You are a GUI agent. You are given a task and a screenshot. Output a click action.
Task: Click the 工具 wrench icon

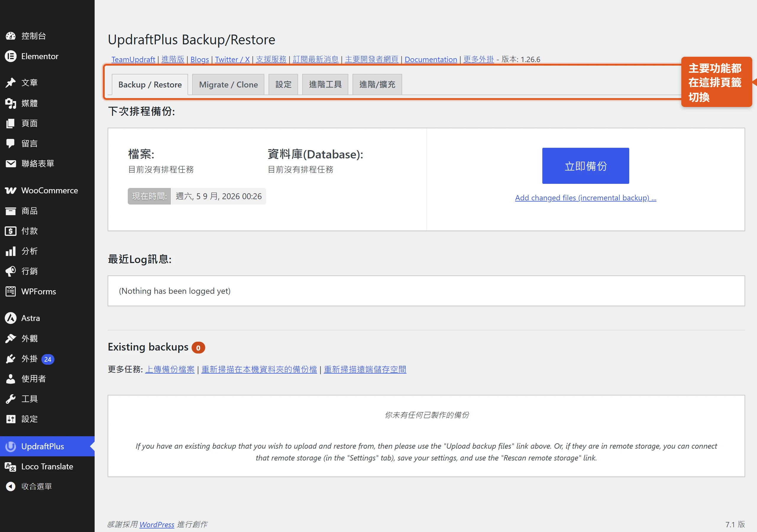(x=11, y=399)
